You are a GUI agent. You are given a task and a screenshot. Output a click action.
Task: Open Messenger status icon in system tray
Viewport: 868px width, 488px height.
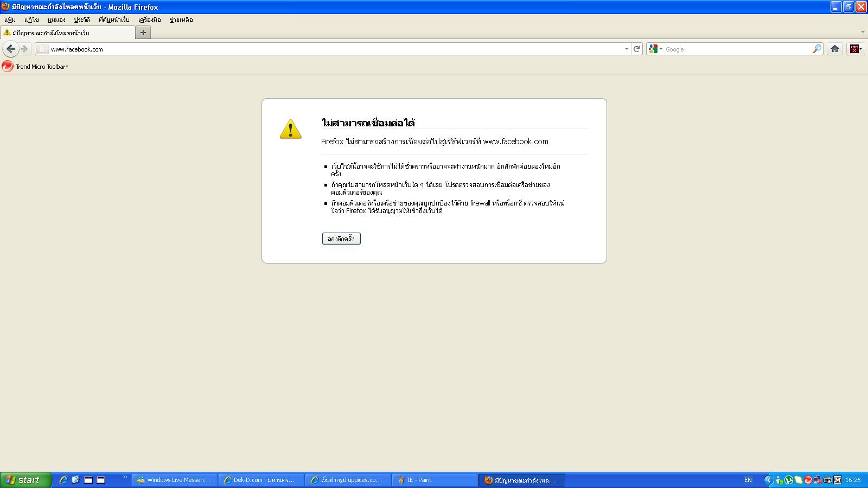click(x=779, y=480)
